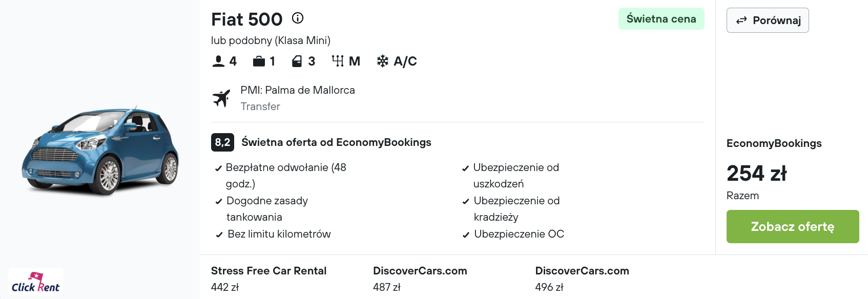Screen dimensions: 868x299
Task: Open the Zobacz ofertę offer button
Action: pyautogui.click(x=793, y=226)
